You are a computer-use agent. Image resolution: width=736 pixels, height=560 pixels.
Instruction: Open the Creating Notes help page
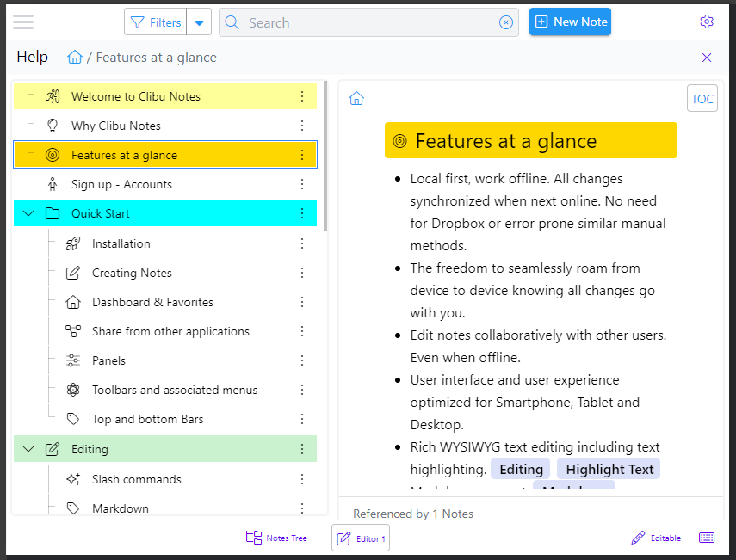[132, 273]
